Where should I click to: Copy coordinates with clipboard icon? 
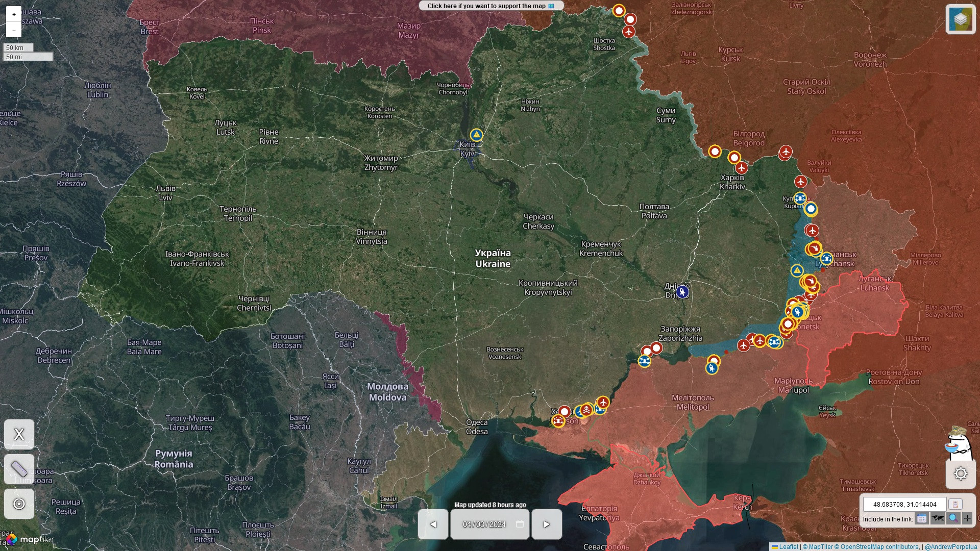coord(955,504)
